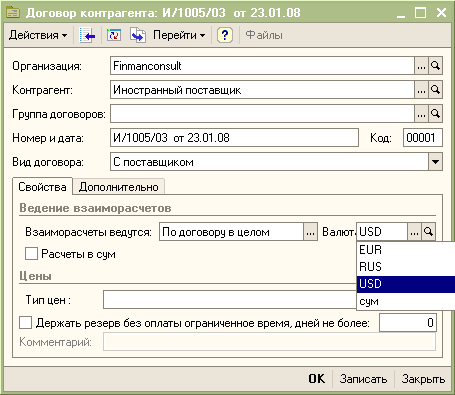Select EUR in the currency list
455x395 pixels.
point(406,250)
